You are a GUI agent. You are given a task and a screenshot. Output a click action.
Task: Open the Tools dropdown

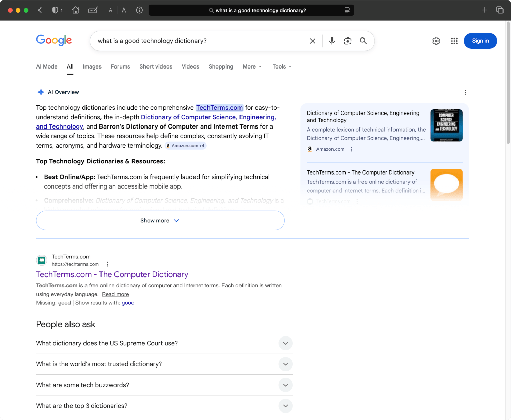tap(281, 66)
